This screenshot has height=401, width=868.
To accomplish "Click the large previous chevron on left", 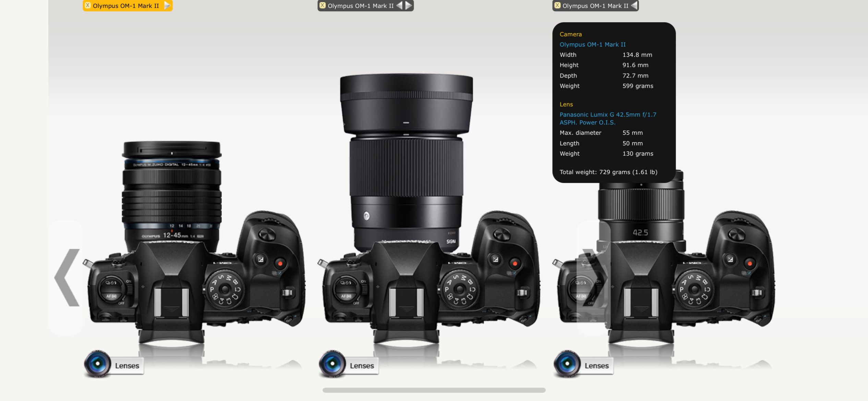I will pyautogui.click(x=67, y=278).
